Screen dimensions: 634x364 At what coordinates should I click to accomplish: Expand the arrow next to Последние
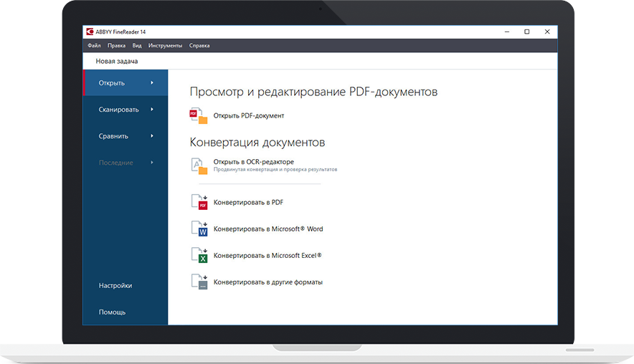(x=152, y=163)
